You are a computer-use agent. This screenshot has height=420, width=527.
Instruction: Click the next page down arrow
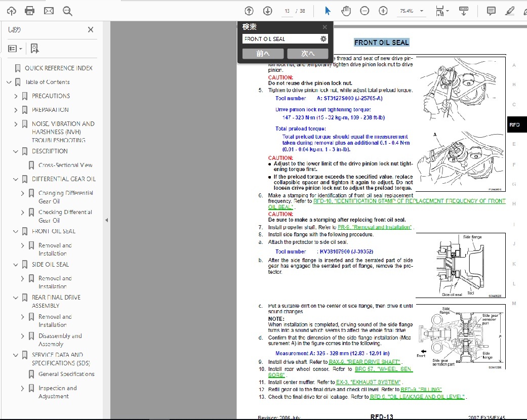point(268,10)
